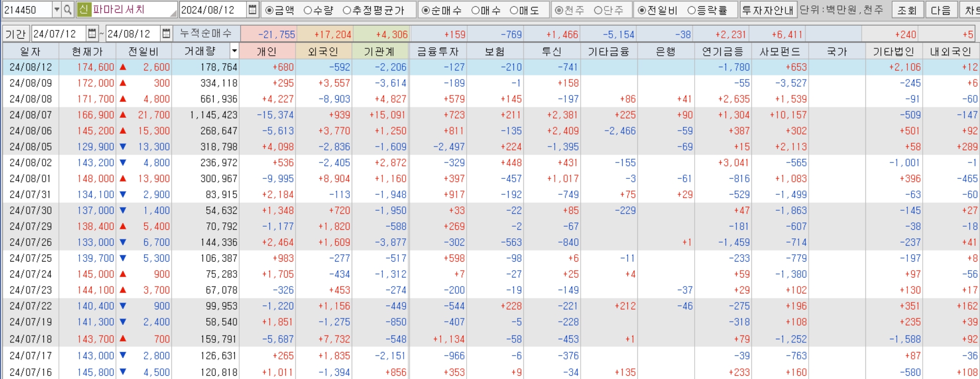The height and width of the screenshot is (379, 980).
Task: Click the 기관계 column header
Action: click(x=379, y=51)
